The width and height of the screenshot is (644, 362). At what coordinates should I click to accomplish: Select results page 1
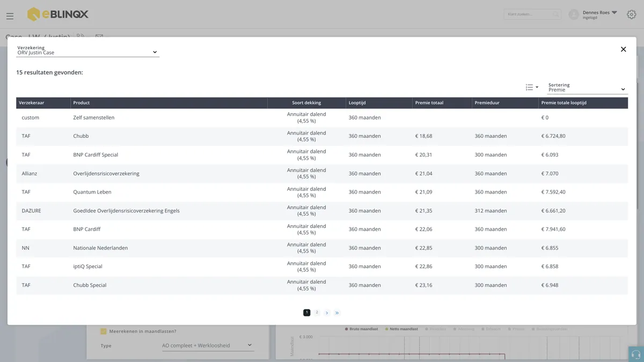[307, 313]
